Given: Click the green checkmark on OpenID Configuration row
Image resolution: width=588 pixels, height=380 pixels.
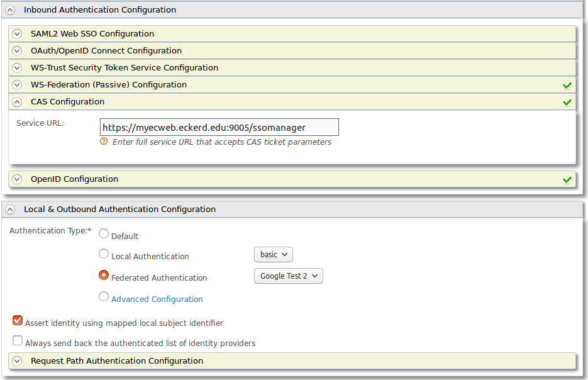Looking at the screenshot, I should click(x=567, y=180).
